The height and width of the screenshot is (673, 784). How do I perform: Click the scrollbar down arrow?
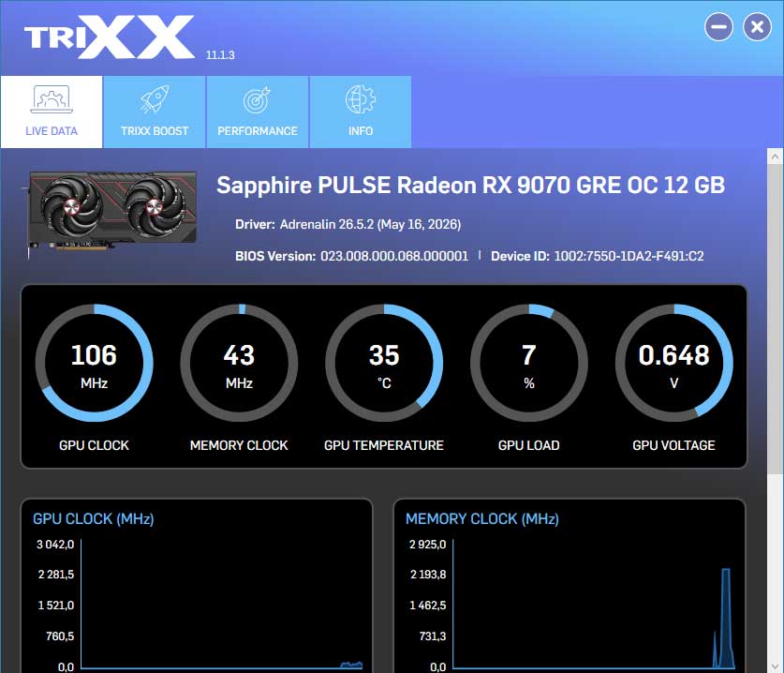tap(775, 666)
